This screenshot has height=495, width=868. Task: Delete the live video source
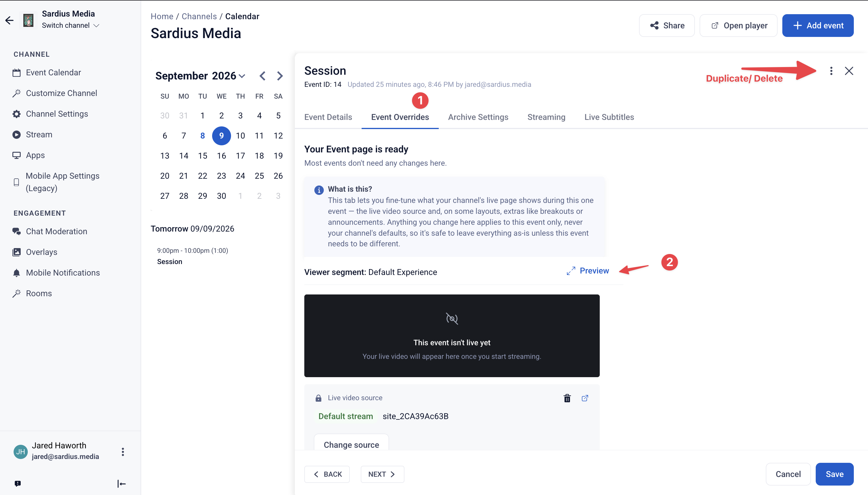coord(567,398)
